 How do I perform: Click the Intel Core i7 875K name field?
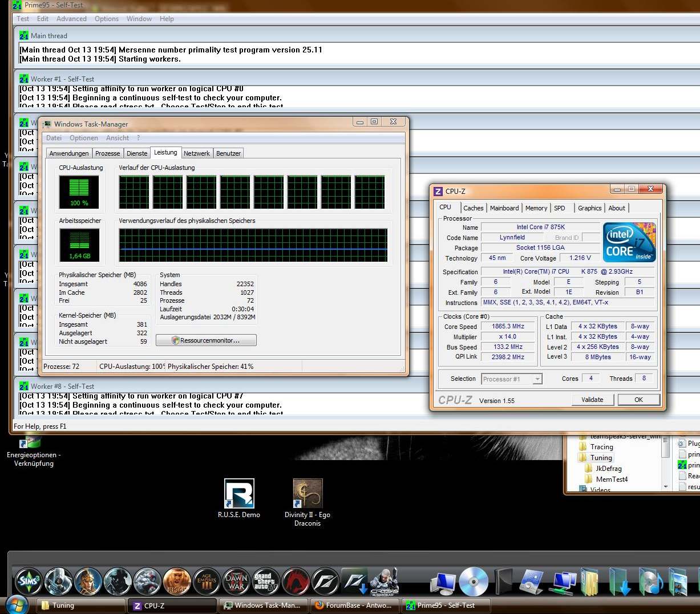click(x=541, y=227)
